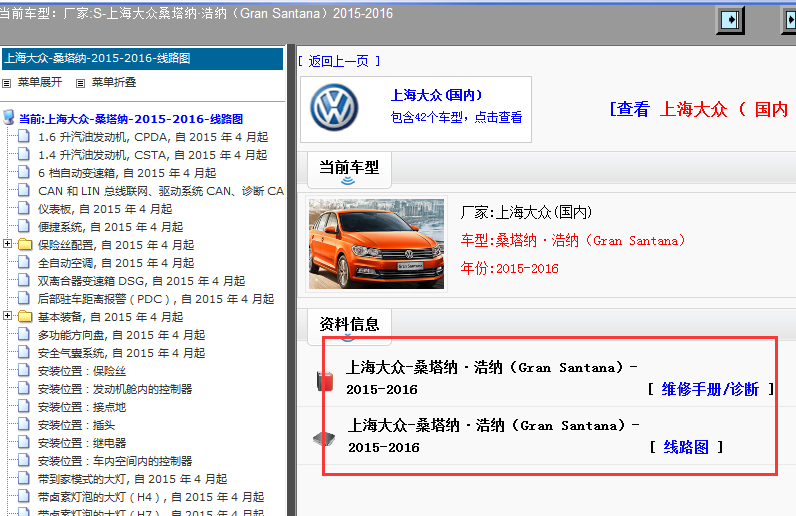Select the 上海大众-桑塔纳-2015-2016-线路图 header bar
The width and height of the screenshot is (796, 516).
tap(142, 58)
